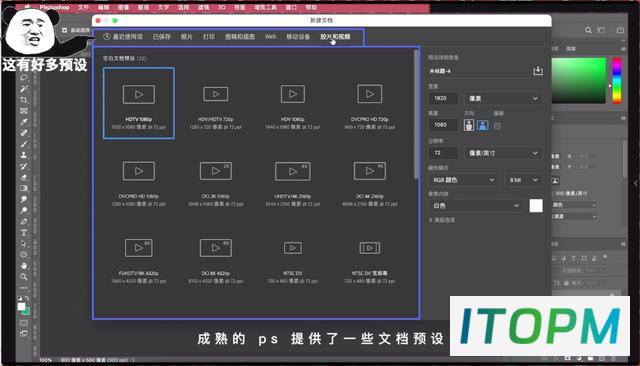The height and width of the screenshot is (366, 640).
Task: Choose the HDV/HDTV 720p preset
Action: click(x=216, y=103)
